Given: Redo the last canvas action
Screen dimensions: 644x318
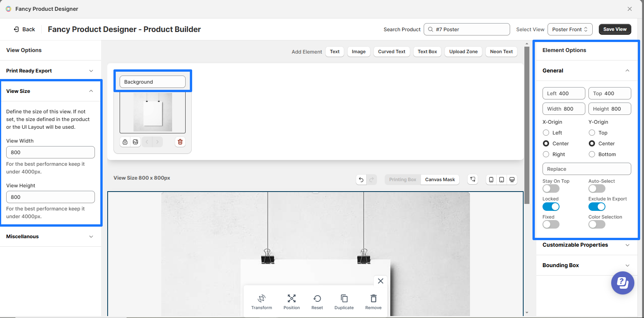Looking at the screenshot, I should [372, 180].
